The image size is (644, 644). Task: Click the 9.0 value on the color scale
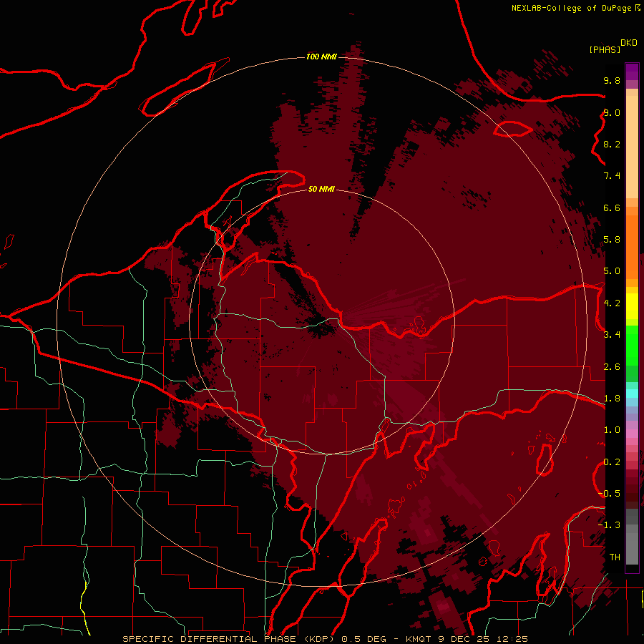pos(612,112)
